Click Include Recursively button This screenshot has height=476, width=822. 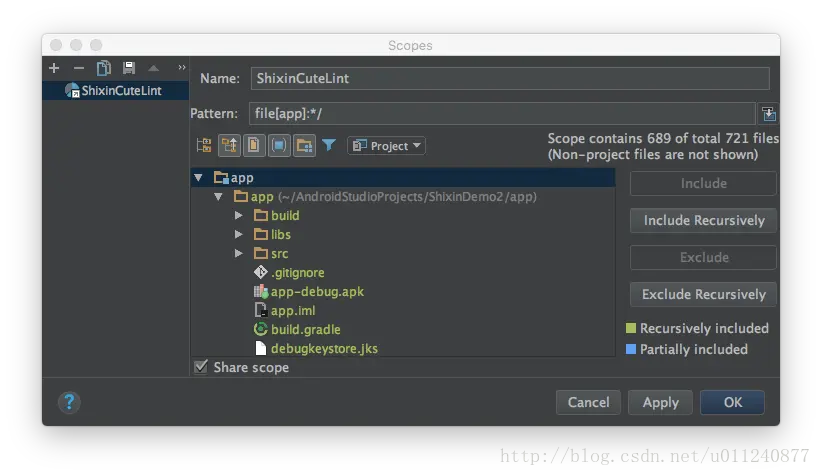(703, 220)
